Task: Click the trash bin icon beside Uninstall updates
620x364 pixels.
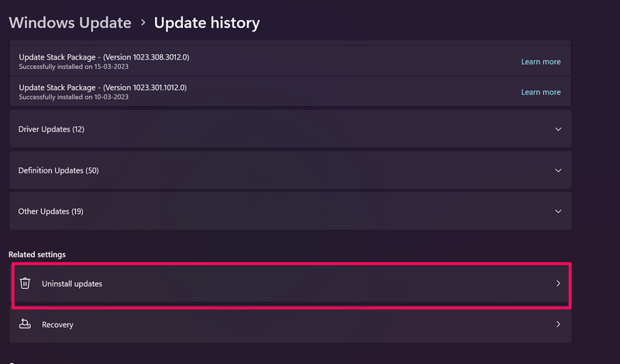Action: click(x=25, y=283)
